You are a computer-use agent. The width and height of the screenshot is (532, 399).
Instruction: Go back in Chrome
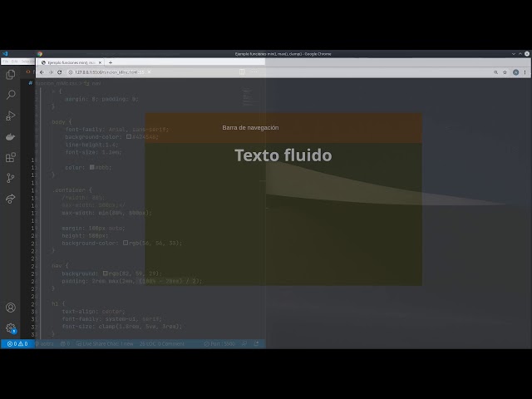pos(42,72)
